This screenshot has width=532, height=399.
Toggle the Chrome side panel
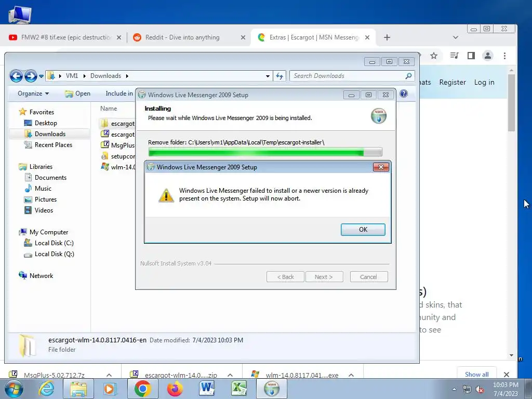(x=471, y=56)
